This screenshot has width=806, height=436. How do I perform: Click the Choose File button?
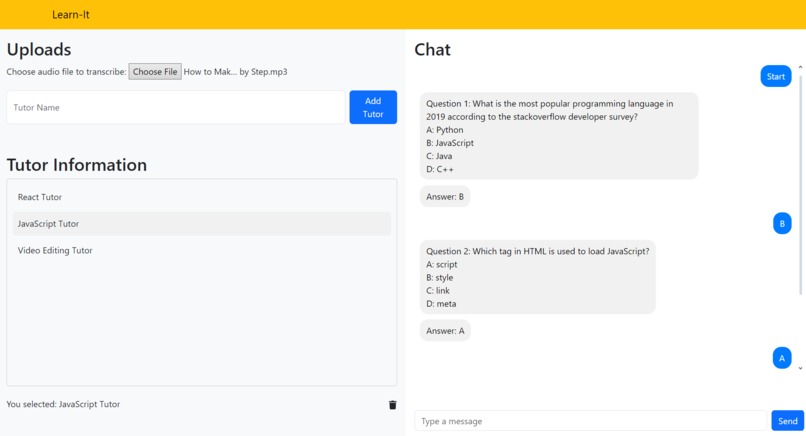point(155,71)
